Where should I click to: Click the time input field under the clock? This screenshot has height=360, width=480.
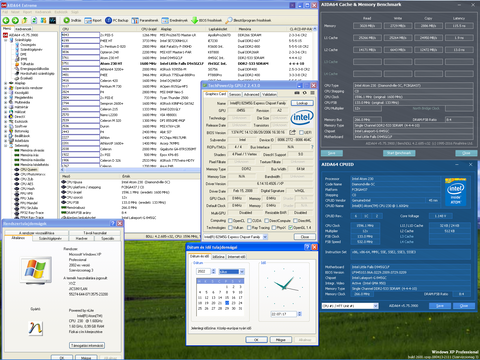click(283, 314)
